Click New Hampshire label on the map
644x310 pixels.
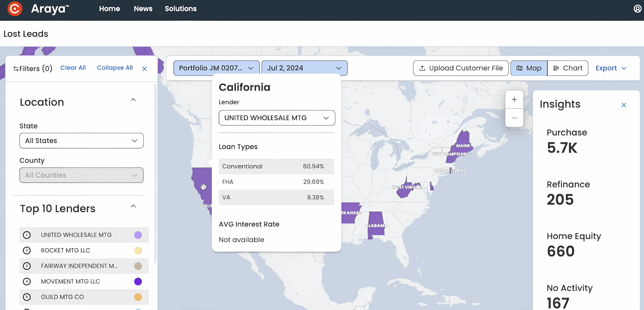[450, 154]
